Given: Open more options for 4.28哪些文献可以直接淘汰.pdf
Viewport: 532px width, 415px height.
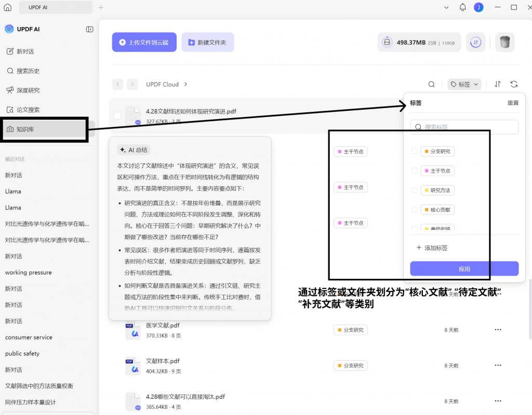Looking at the screenshot, I should pos(498,401).
